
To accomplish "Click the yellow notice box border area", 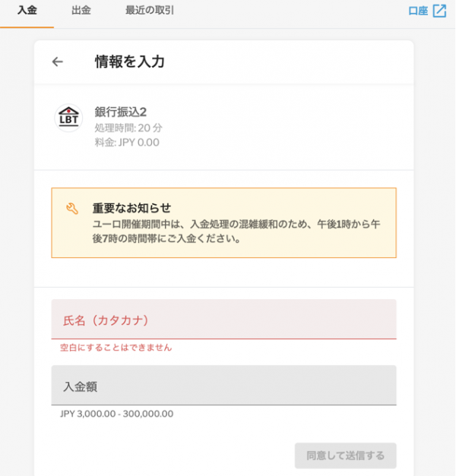I will 223,223.
